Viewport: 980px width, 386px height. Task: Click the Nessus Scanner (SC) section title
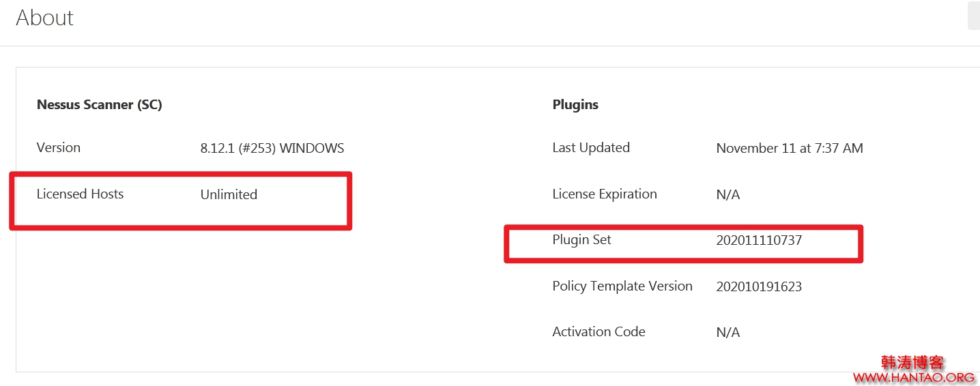100,105
